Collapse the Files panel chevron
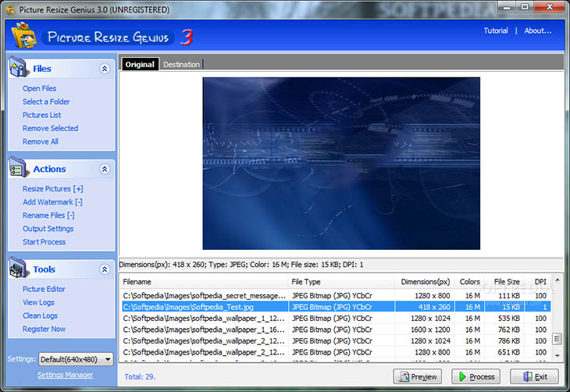Image resolution: width=570 pixels, height=392 pixels. coord(105,69)
